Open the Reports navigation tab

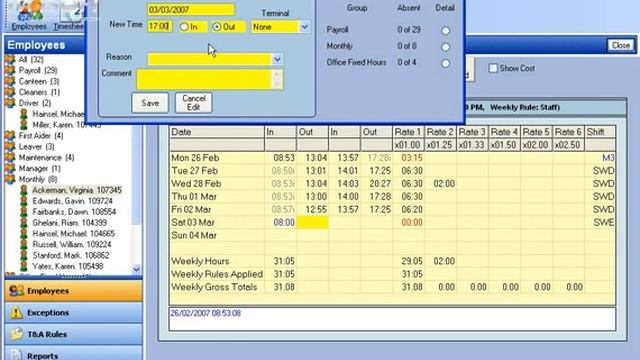pyautogui.click(x=73, y=353)
